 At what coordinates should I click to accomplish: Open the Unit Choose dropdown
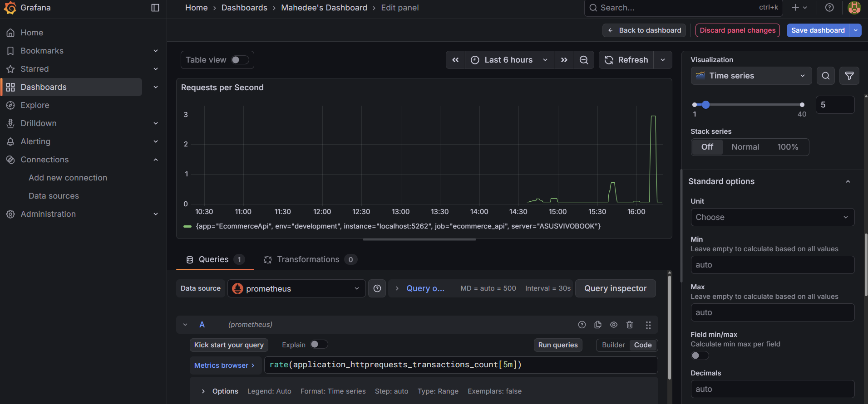point(772,217)
